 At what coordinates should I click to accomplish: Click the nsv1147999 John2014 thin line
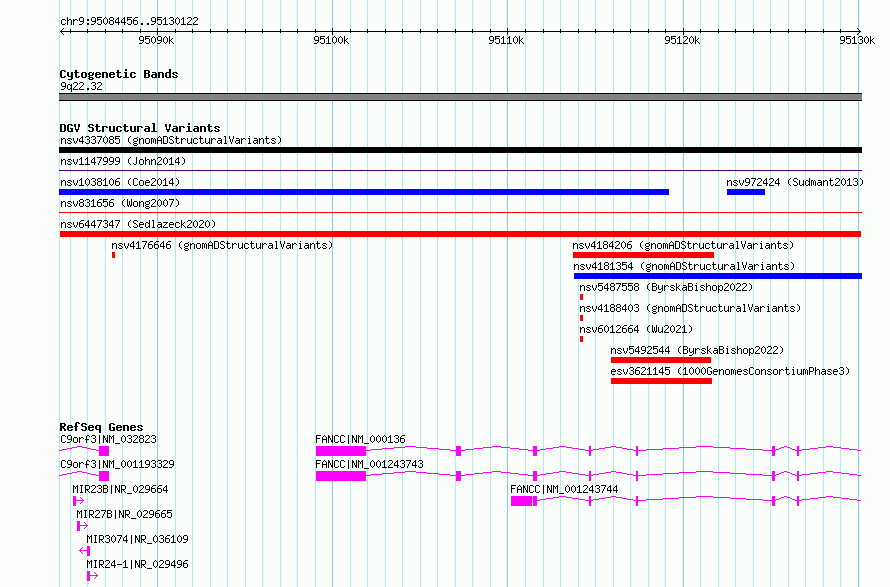[460, 170]
